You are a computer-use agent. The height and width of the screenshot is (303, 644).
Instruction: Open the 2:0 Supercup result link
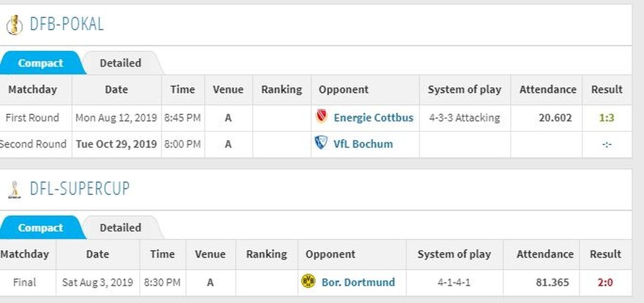point(605,282)
